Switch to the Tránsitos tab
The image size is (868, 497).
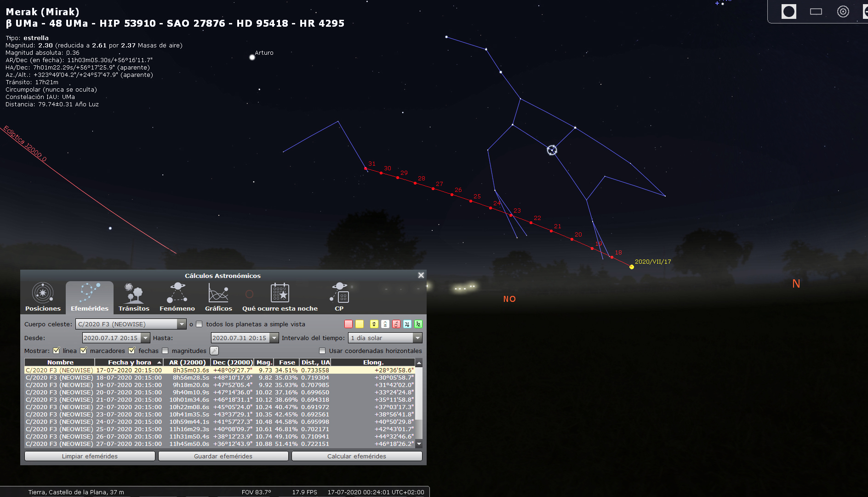coord(134,297)
